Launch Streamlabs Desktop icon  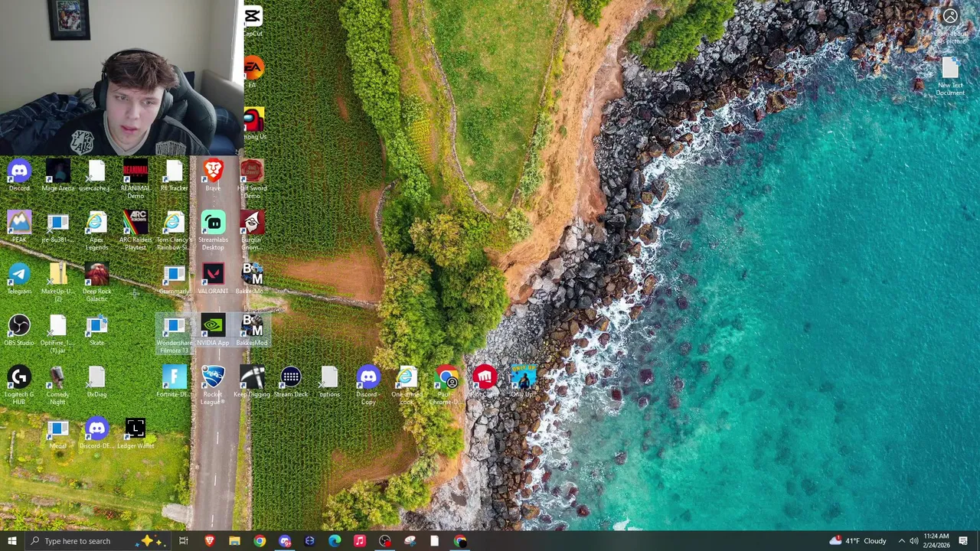pos(213,231)
